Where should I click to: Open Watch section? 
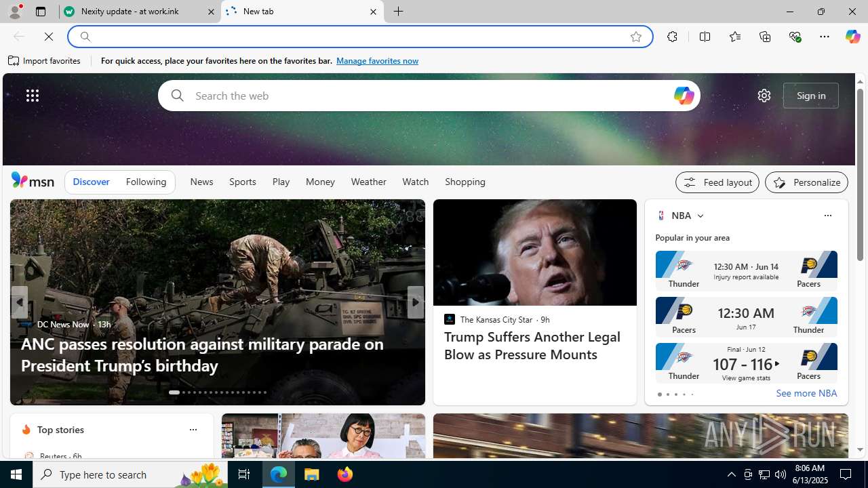click(416, 182)
